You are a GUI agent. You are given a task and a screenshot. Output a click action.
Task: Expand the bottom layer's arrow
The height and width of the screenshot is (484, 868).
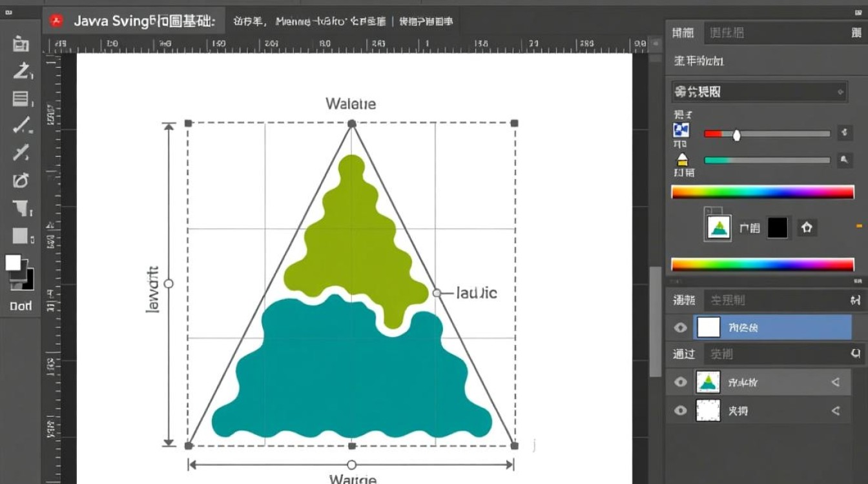point(836,410)
